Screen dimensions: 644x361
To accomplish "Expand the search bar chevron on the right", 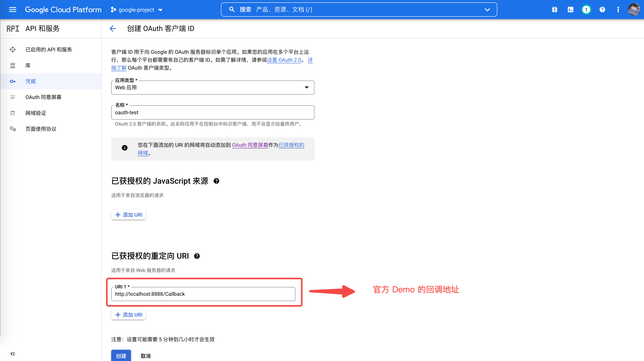I will pyautogui.click(x=487, y=10).
